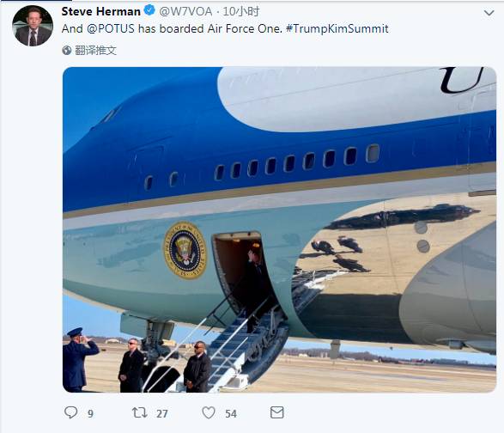Click the globe translate icon

[66, 50]
